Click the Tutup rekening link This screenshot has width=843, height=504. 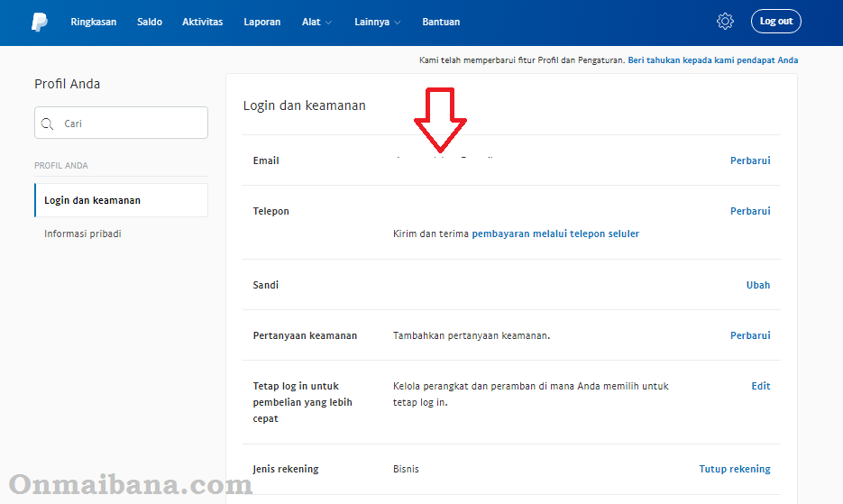735,469
